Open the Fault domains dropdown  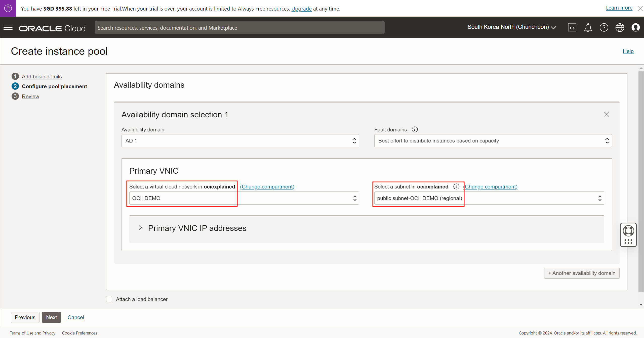tap(493, 141)
